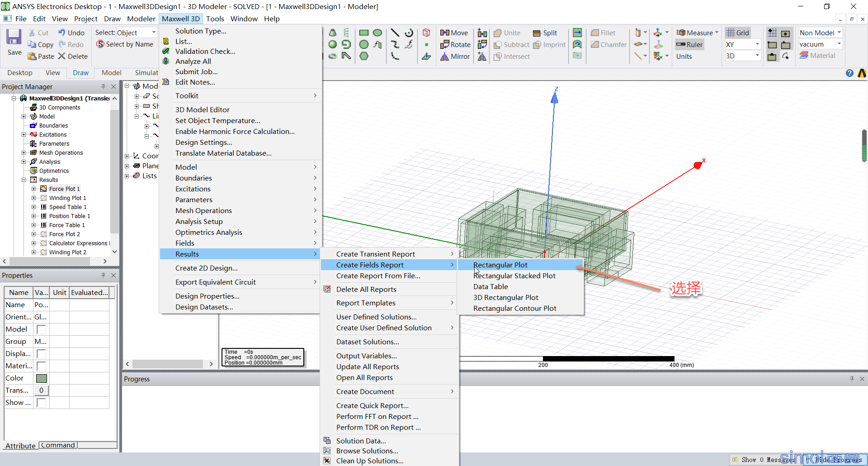Viewport: 868px width, 466px height.
Task: Expand the Force Plot 1 tree node
Action: coord(34,189)
